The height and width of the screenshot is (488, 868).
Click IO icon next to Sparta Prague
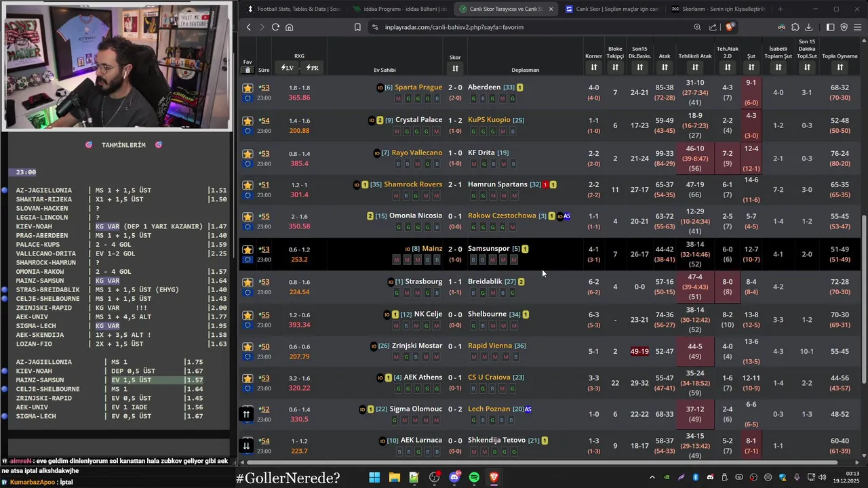click(380, 87)
